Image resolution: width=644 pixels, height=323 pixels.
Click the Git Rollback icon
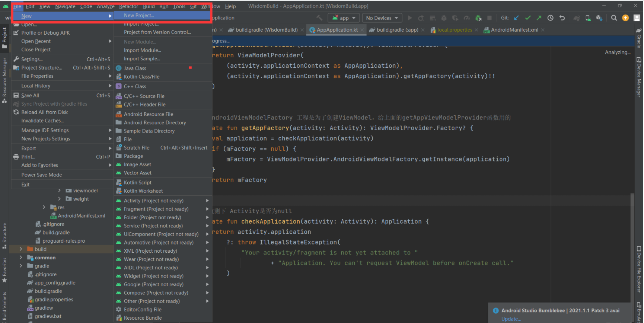click(x=562, y=18)
